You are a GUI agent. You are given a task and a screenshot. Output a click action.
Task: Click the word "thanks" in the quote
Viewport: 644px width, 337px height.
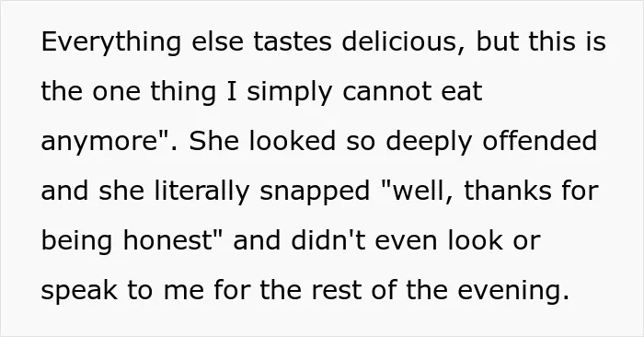pyautogui.click(x=507, y=191)
